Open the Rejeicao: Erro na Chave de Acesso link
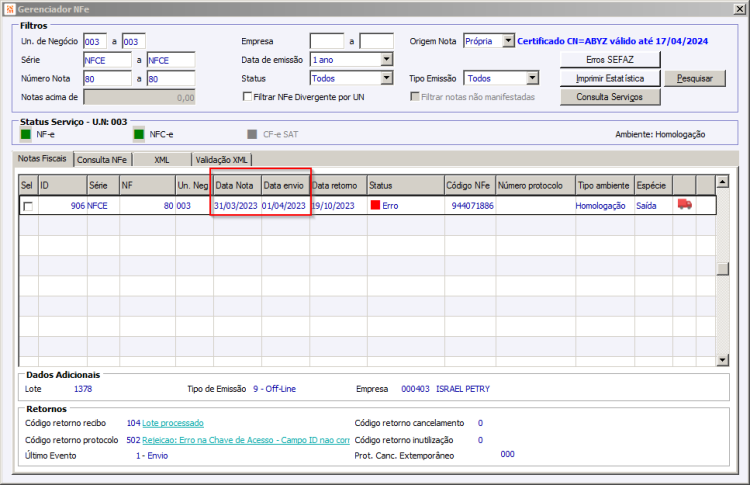The height and width of the screenshot is (485, 750). [246, 440]
